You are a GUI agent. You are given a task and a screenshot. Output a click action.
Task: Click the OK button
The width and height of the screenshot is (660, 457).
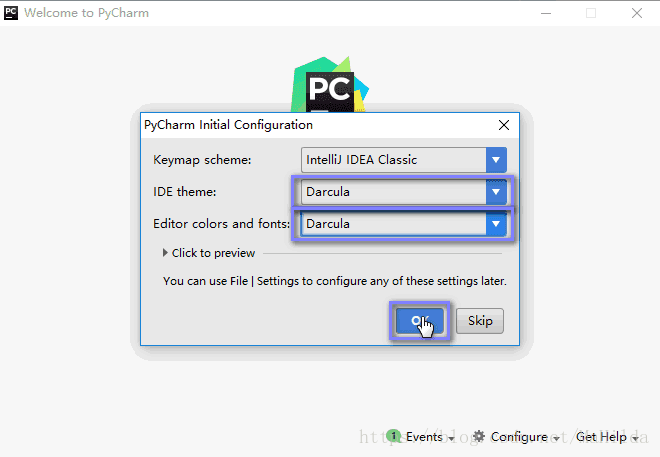[420, 321]
